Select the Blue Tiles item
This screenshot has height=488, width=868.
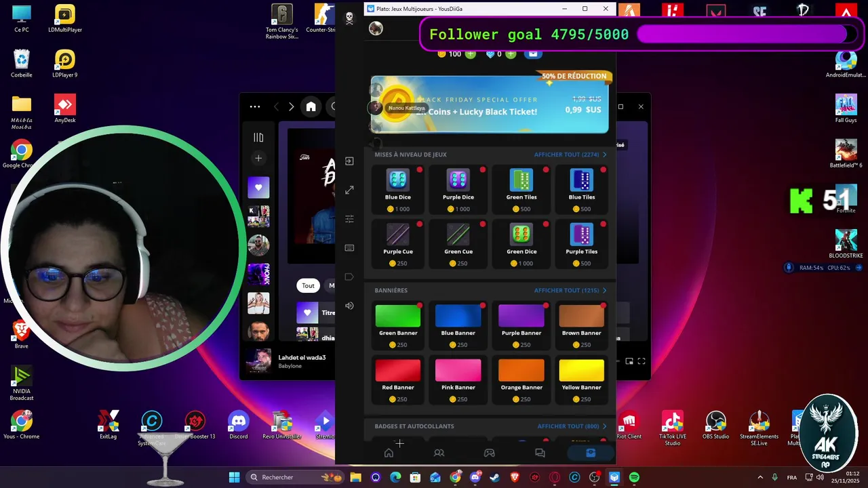582,190
